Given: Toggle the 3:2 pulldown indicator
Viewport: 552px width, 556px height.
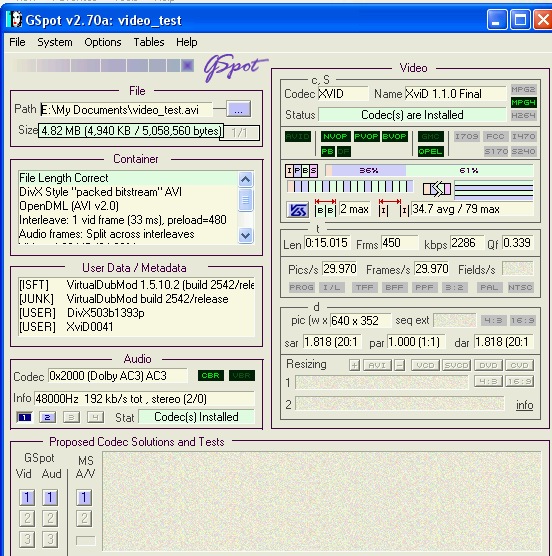Looking at the screenshot, I should (454, 287).
